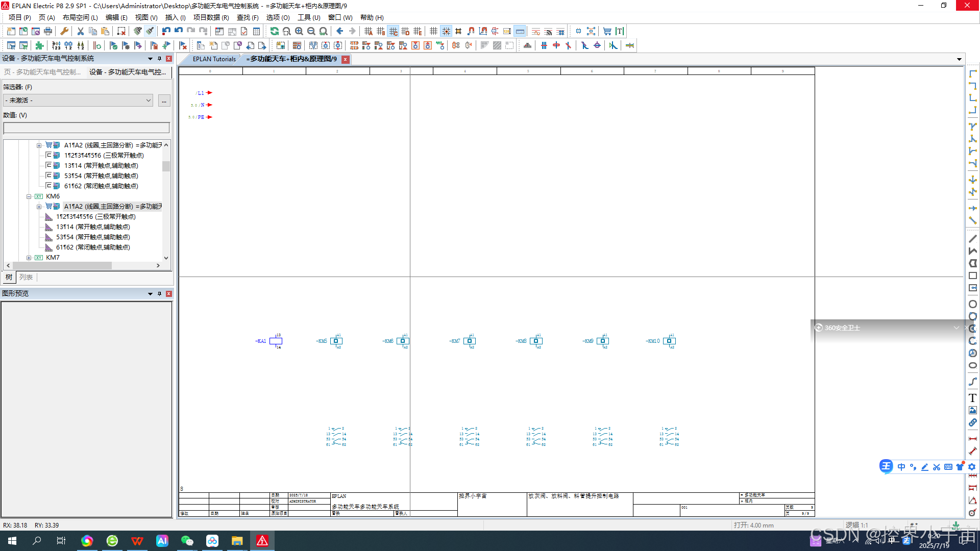Expand the upper A1¶A2 coil entry

click(39, 145)
